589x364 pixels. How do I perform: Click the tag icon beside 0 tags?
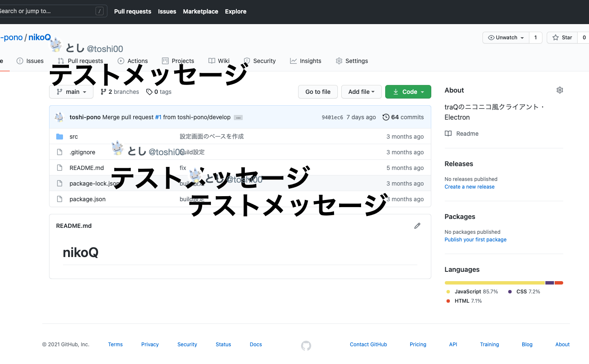[x=149, y=92]
